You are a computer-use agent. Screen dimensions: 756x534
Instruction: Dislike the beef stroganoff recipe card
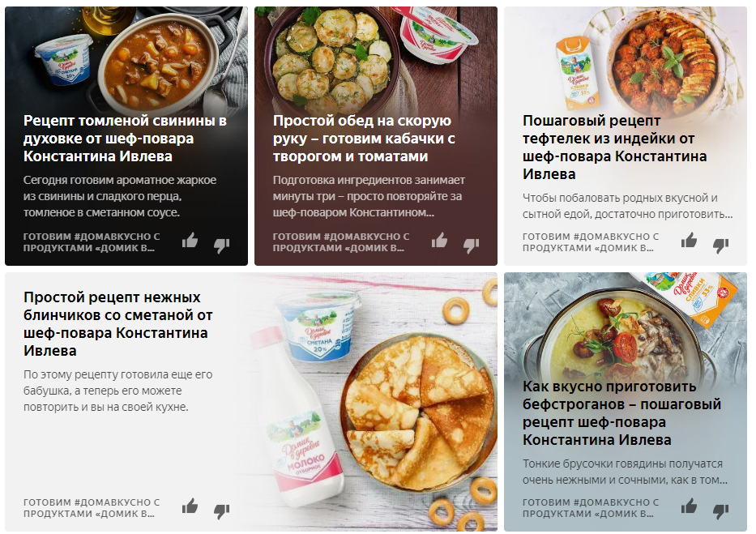721,511
